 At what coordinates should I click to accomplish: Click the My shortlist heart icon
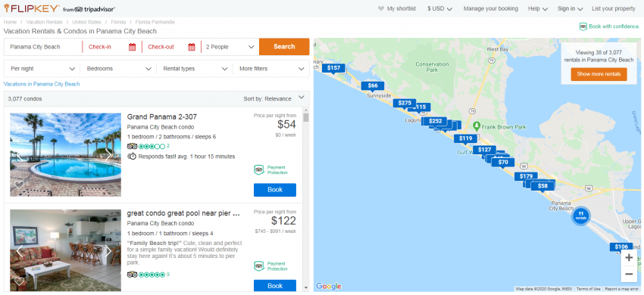coord(381,8)
